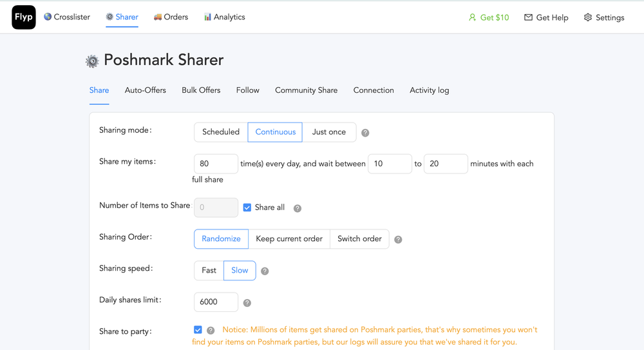This screenshot has height=350, width=644.
Task: Click the gear icon beside Sharer
Action: pyautogui.click(x=109, y=17)
